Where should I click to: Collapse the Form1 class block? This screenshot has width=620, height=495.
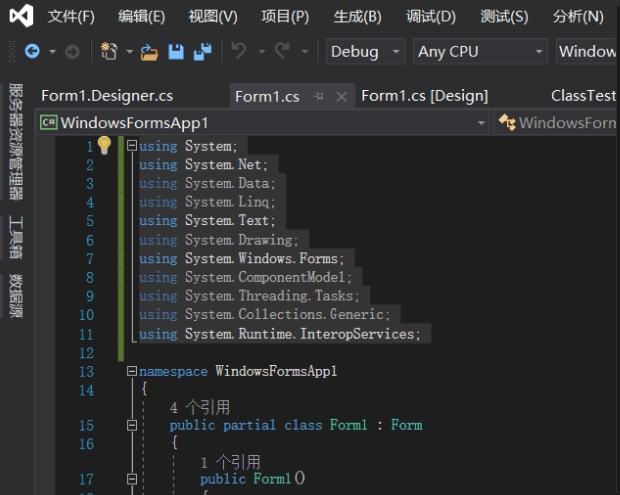click(x=132, y=425)
